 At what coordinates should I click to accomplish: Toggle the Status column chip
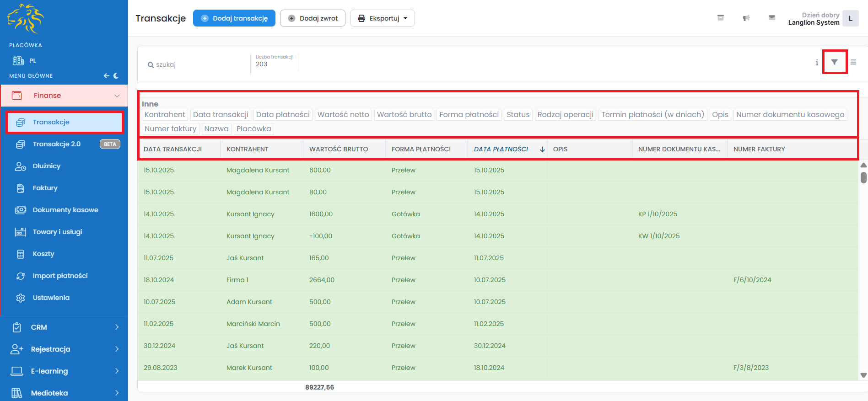(518, 115)
